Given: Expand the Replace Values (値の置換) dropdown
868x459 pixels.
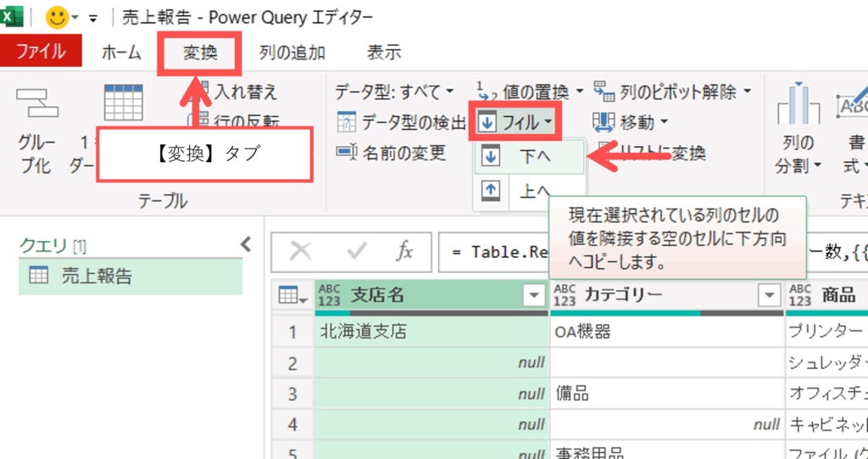Looking at the screenshot, I should 580,91.
